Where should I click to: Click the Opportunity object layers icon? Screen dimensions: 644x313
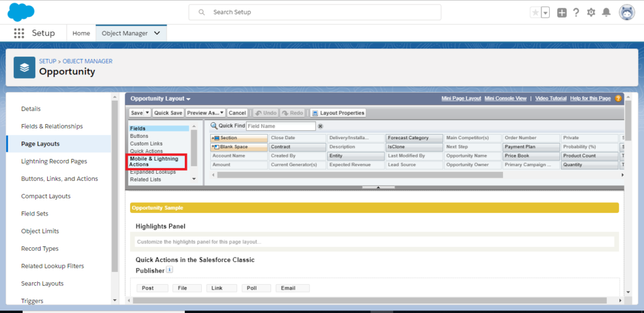click(25, 67)
